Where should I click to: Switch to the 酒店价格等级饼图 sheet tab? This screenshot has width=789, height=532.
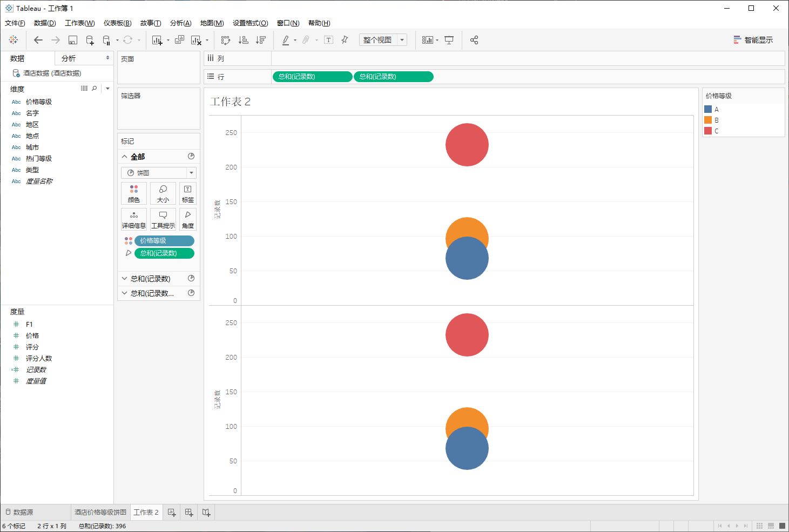coord(100,513)
